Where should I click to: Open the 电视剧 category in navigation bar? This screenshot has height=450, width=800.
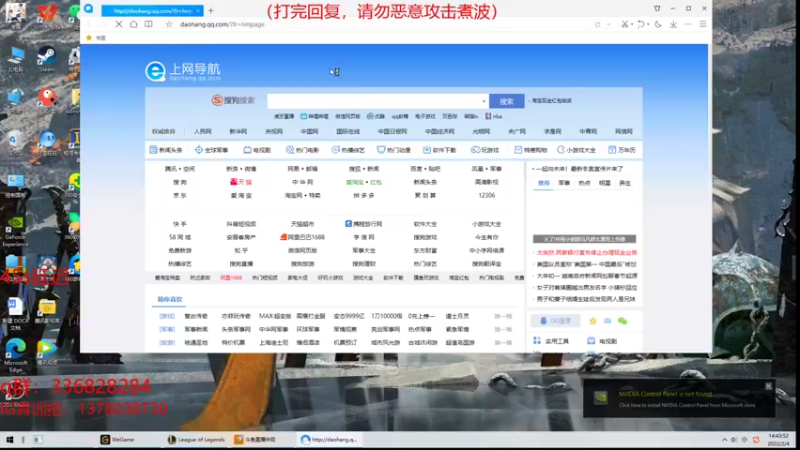[x=257, y=150]
